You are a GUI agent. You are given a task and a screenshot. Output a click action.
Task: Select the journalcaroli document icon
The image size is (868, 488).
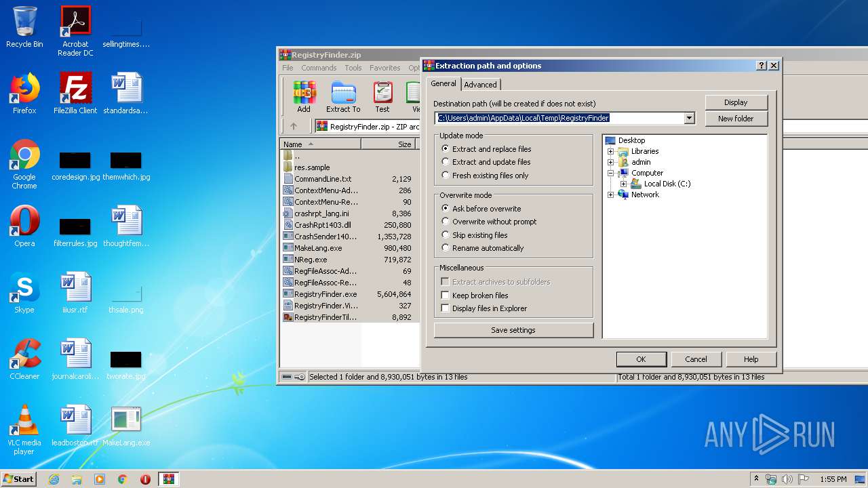pos(75,359)
